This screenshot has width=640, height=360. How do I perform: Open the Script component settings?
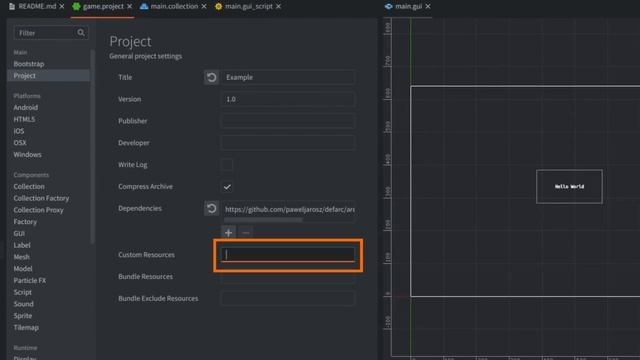pos(22,293)
